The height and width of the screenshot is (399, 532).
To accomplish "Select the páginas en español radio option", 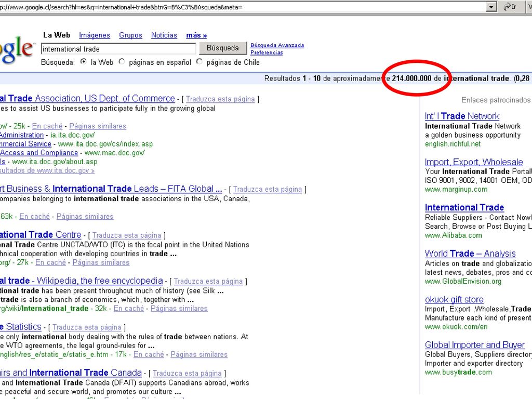I will (x=122, y=62).
